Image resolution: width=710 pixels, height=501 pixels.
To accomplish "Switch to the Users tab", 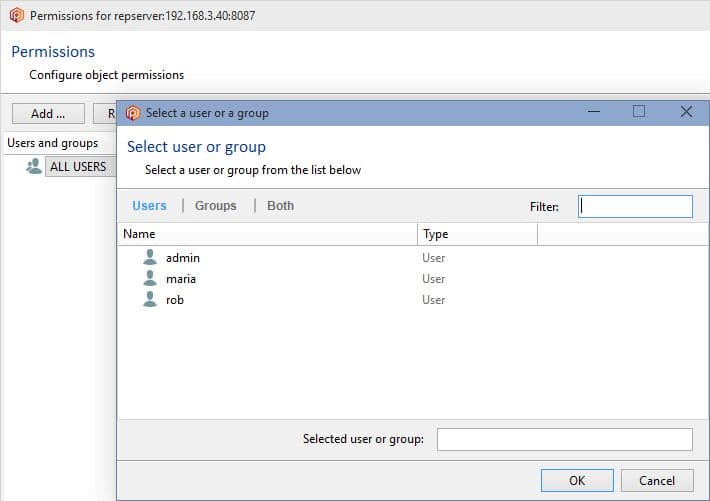I will (x=149, y=206).
